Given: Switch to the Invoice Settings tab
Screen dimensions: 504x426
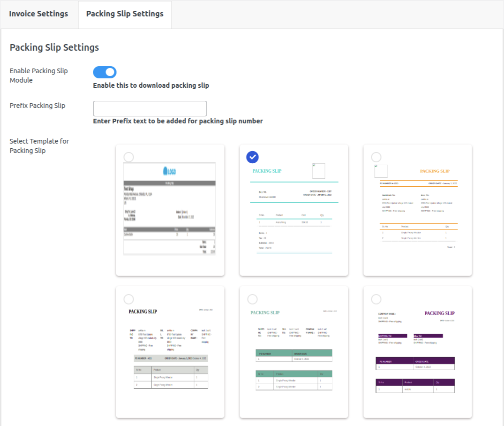Looking at the screenshot, I should (x=38, y=14).
